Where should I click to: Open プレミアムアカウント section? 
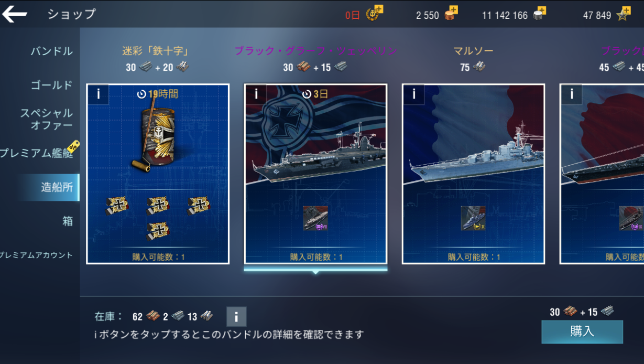coord(37,255)
